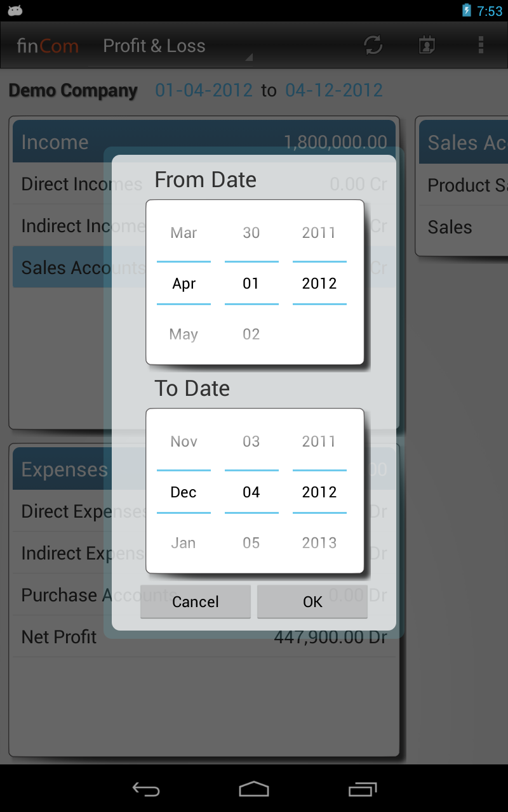The width and height of the screenshot is (508, 812).
Task: Open the recent apps navigation icon
Action: tap(363, 789)
